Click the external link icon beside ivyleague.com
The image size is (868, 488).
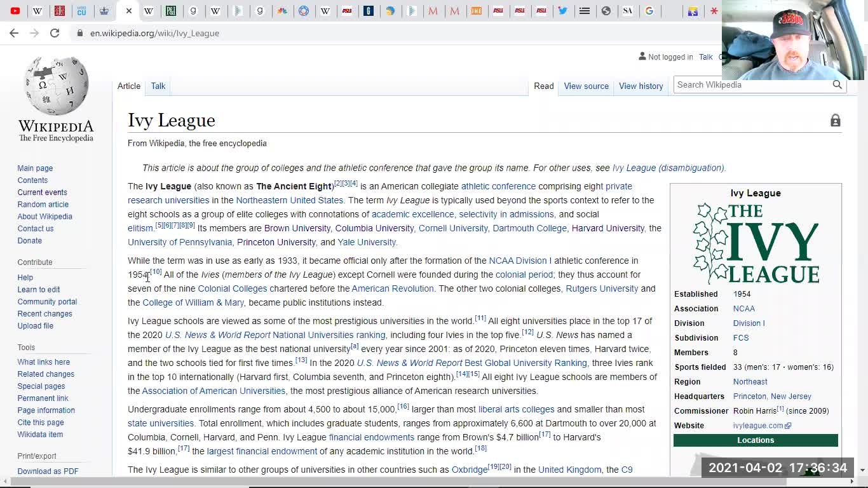[789, 426]
